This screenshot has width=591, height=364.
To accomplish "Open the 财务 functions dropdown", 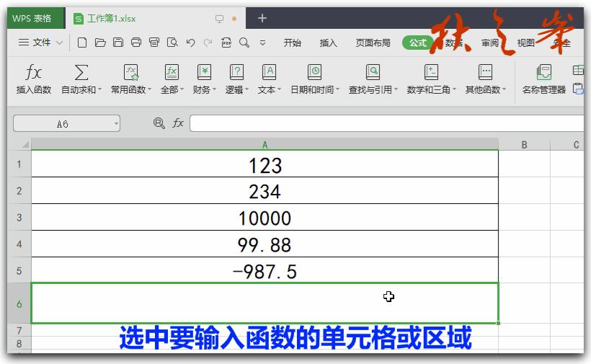I will tap(204, 79).
